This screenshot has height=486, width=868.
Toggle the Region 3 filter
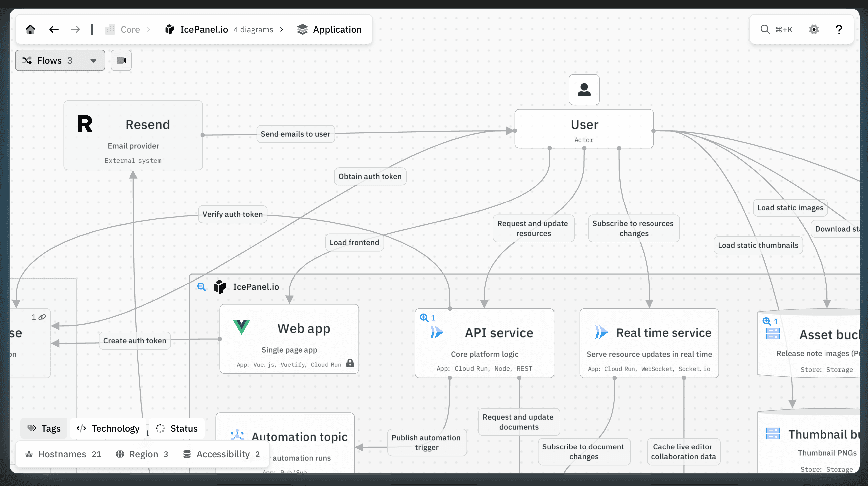[x=142, y=454]
